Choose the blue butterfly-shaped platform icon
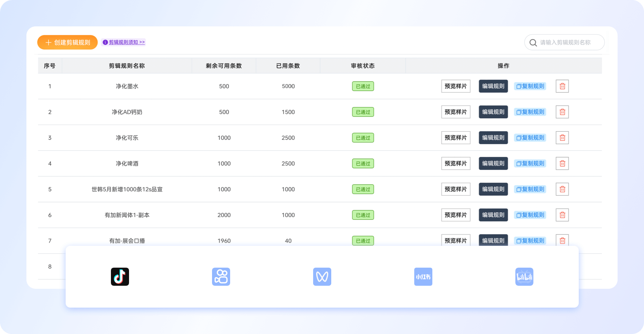The image size is (644, 334). click(x=322, y=277)
